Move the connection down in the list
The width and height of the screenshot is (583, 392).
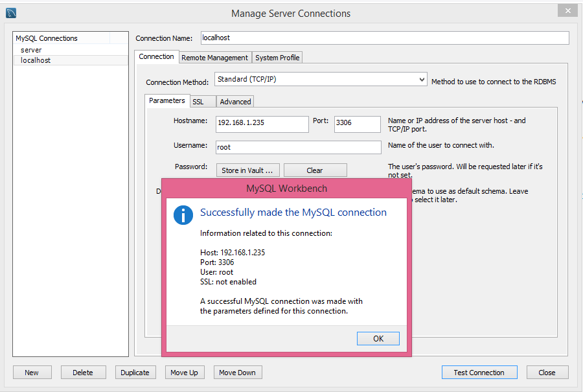tap(236, 372)
